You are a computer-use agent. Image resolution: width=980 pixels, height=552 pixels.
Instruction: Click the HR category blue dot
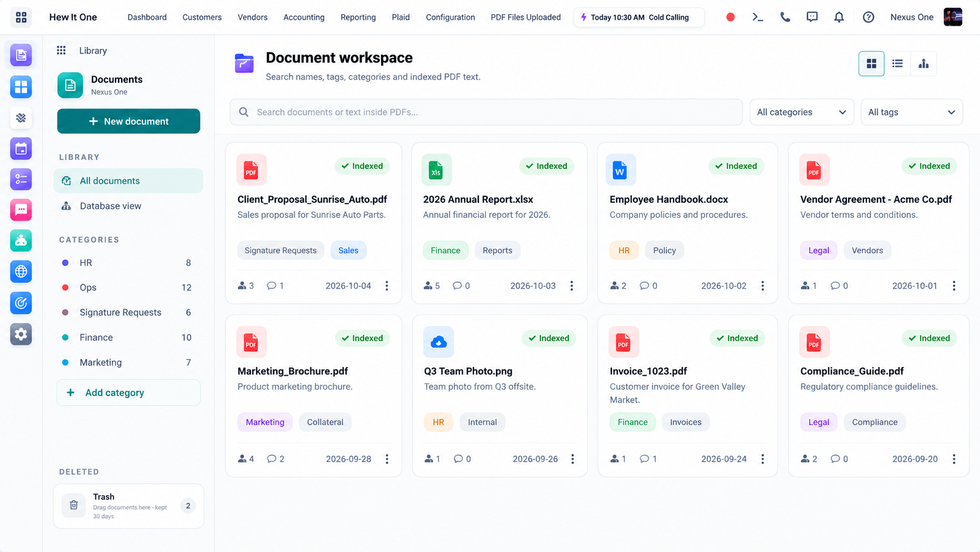[66, 263]
